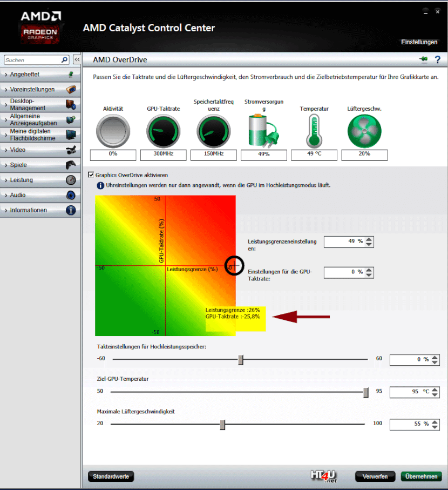This screenshot has height=490, width=448.
Task: Increase maximum fan speed with up arrow
Action: (x=435, y=422)
